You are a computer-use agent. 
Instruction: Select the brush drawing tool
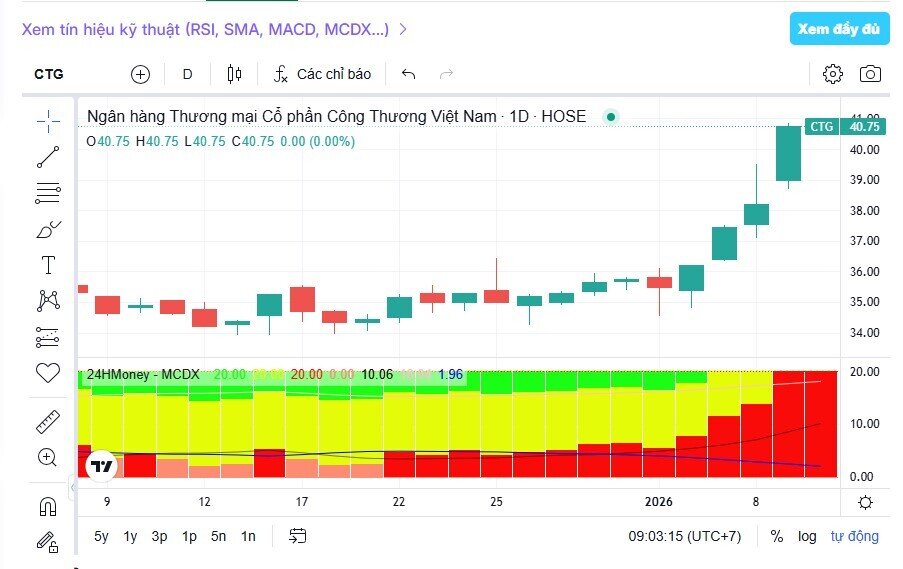48,229
